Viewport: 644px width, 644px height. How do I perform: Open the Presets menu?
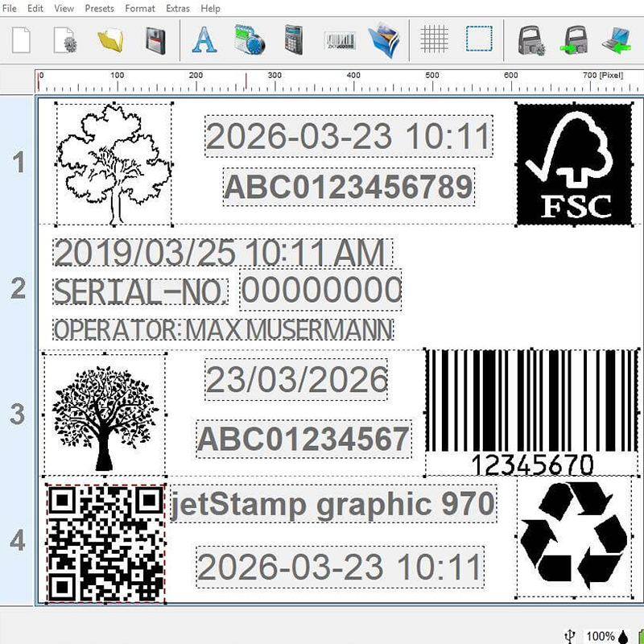coord(99,8)
